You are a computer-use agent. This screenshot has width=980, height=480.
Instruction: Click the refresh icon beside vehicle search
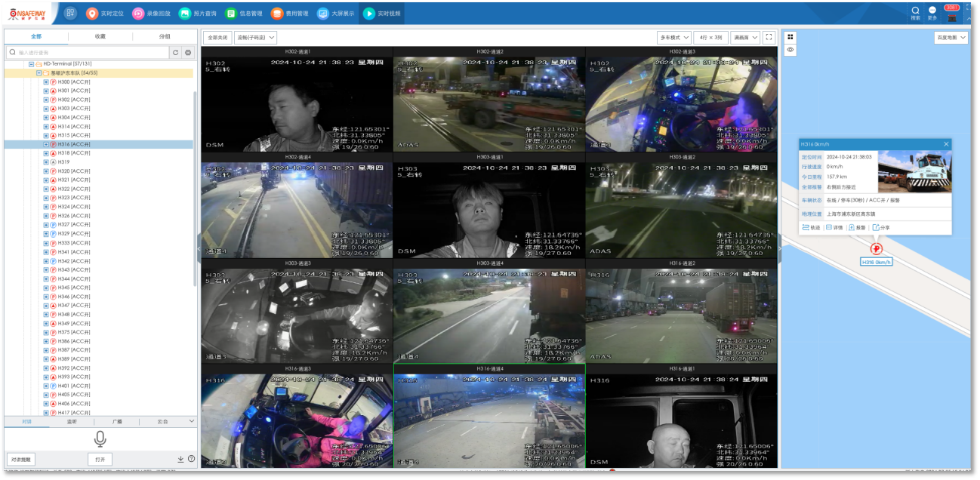(176, 53)
